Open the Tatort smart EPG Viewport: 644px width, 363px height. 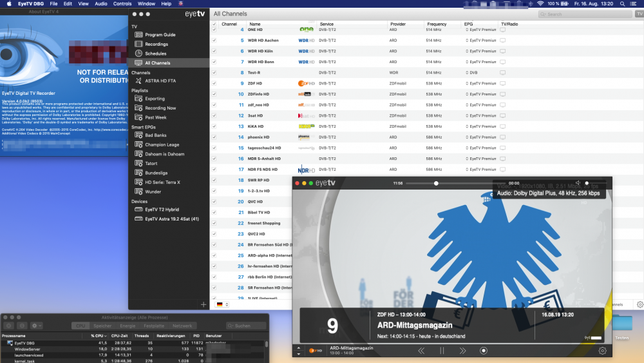pyautogui.click(x=151, y=164)
